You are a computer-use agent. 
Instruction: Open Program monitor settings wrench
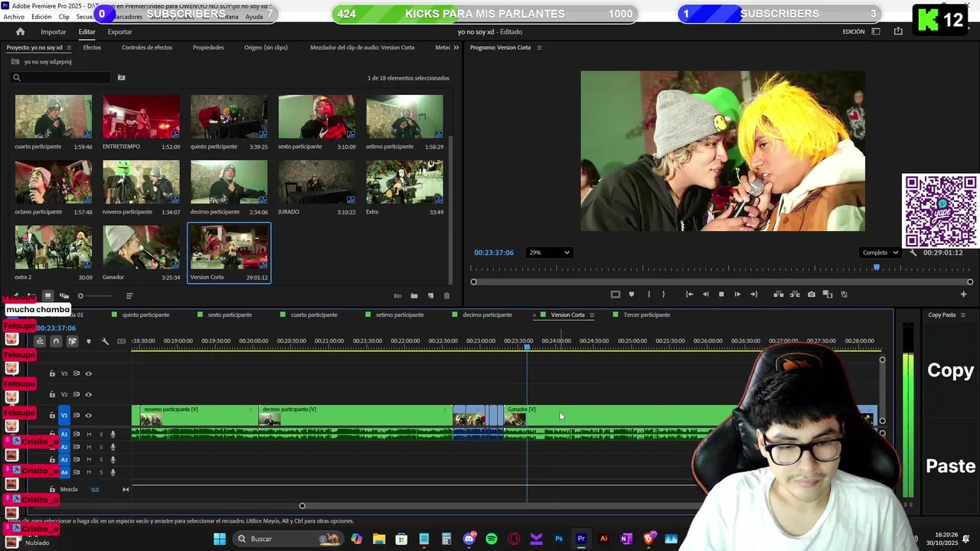tap(913, 253)
